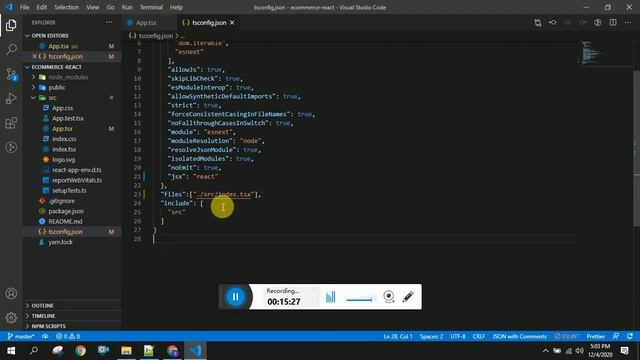
Task: Open setupTests.ts file
Action: tap(69, 191)
